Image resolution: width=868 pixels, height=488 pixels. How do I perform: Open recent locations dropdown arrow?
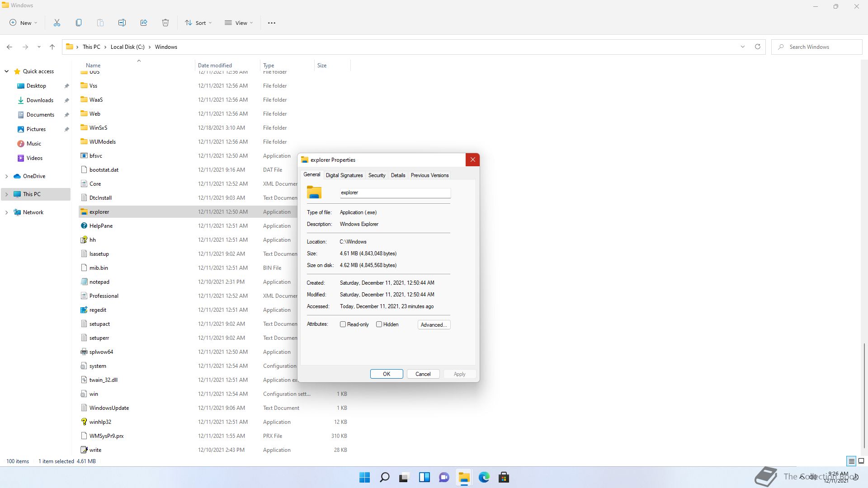pyautogui.click(x=39, y=47)
